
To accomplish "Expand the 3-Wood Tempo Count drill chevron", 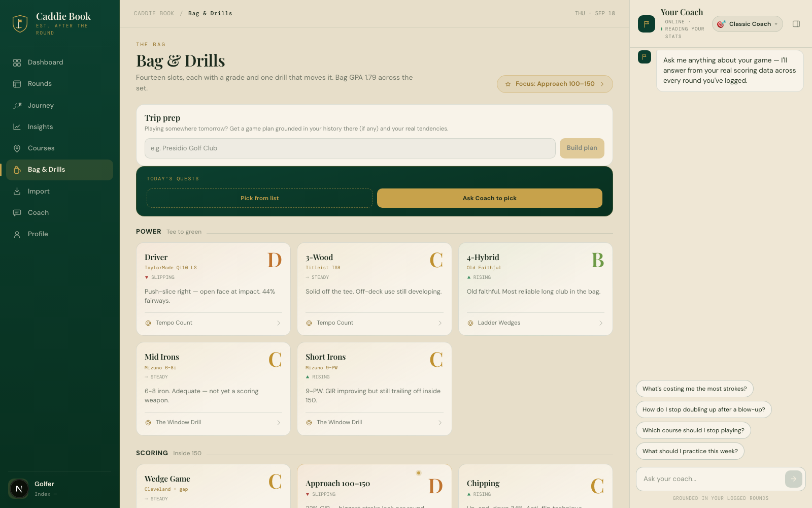I will pos(440,323).
